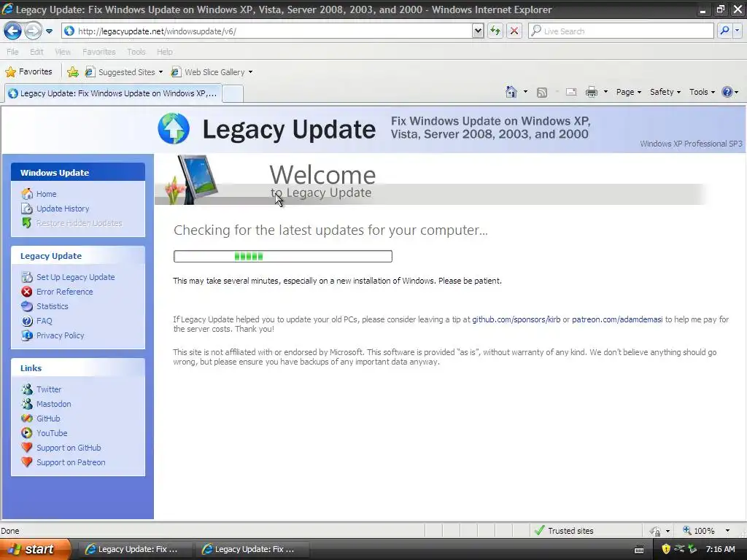747x560 pixels.
Task: Open the Favorites menu
Action: tap(98, 52)
